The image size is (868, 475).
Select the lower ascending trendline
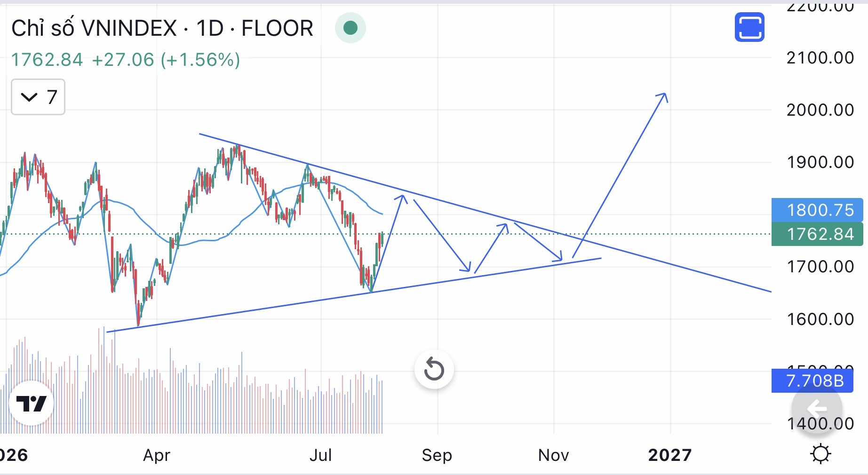pyautogui.click(x=354, y=295)
